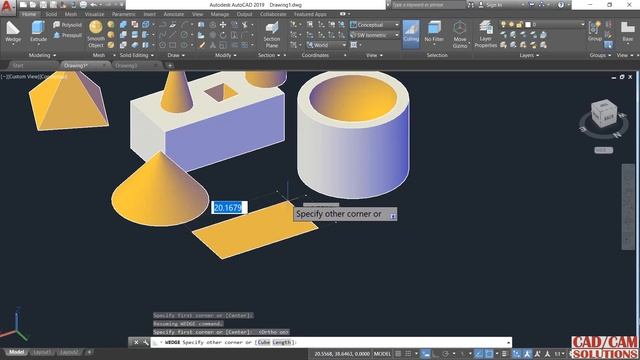This screenshot has height=360, width=640.
Task: Open the Section Plane tool
Action: tap(271, 35)
